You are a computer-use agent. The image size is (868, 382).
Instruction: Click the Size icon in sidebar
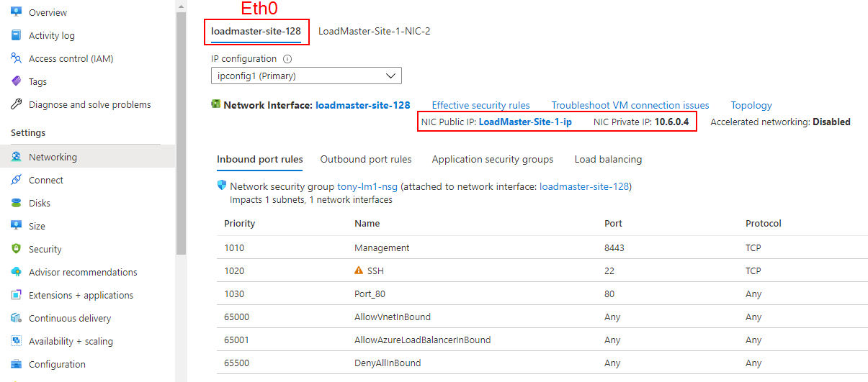pos(16,226)
